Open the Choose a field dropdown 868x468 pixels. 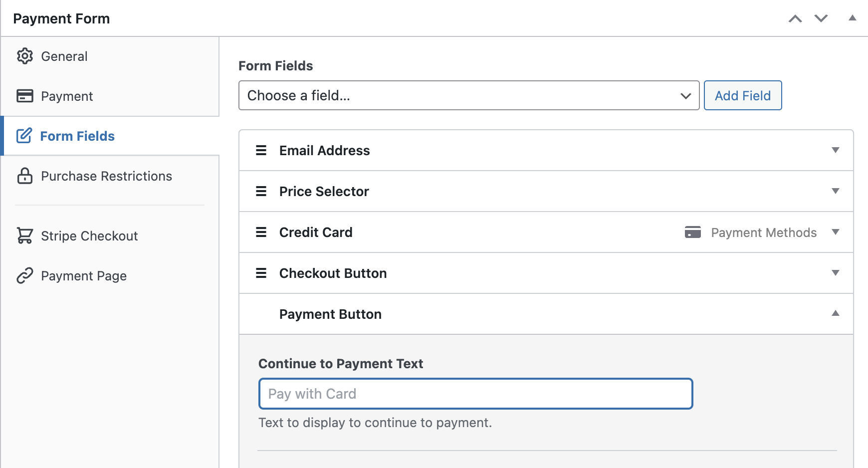468,95
